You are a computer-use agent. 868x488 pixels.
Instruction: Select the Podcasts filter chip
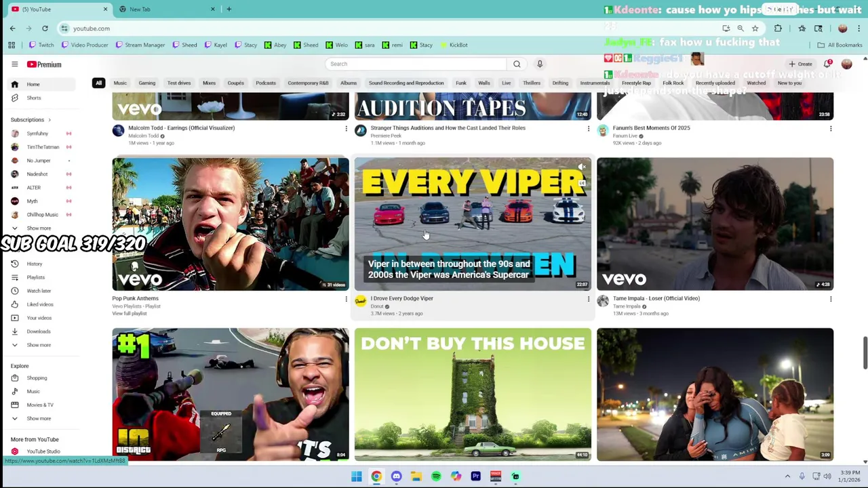tap(266, 83)
